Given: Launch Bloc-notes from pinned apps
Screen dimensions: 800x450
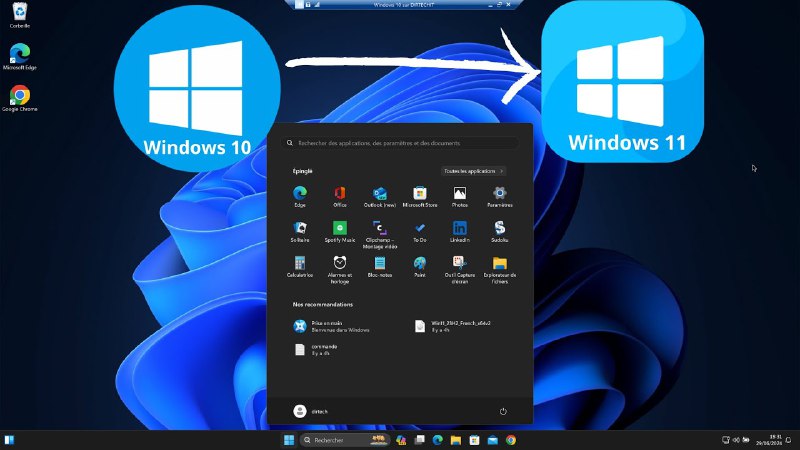Looking at the screenshot, I should click(380, 267).
